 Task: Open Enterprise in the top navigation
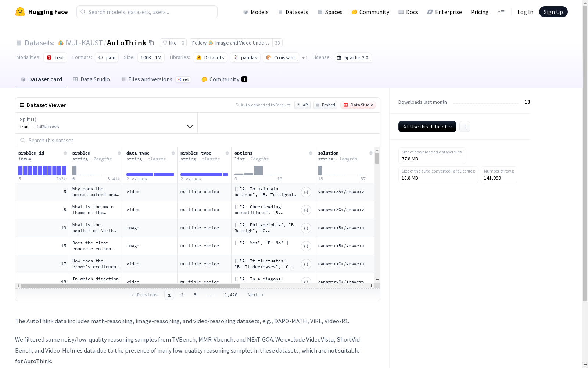[x=444, y=12]
